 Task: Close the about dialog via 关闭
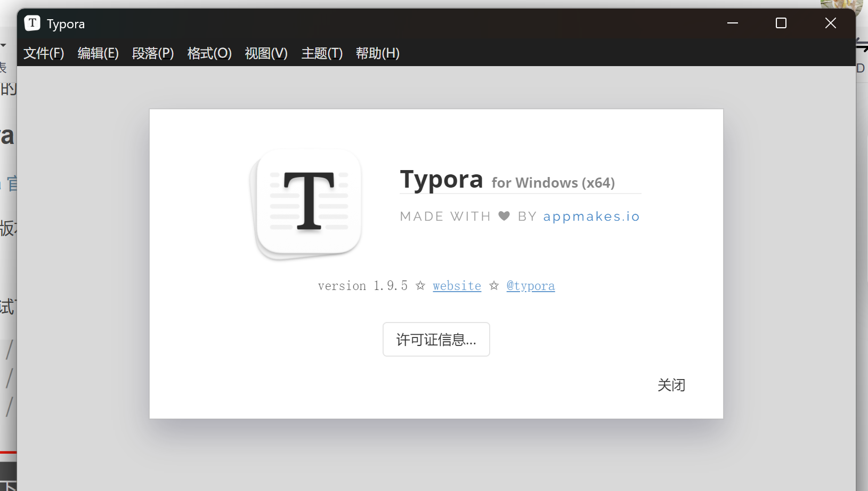pyautogui.click(x=671, y=385)
